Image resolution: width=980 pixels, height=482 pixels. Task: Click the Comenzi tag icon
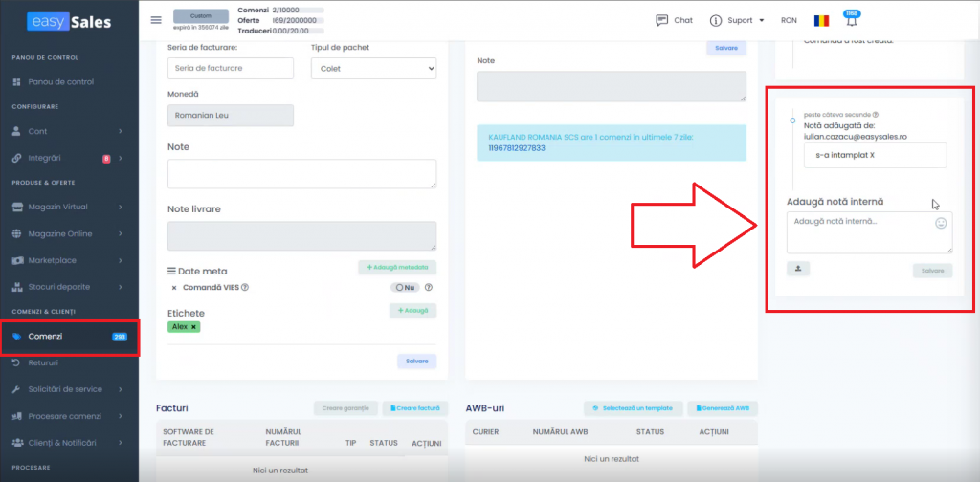tap(17, 336)
